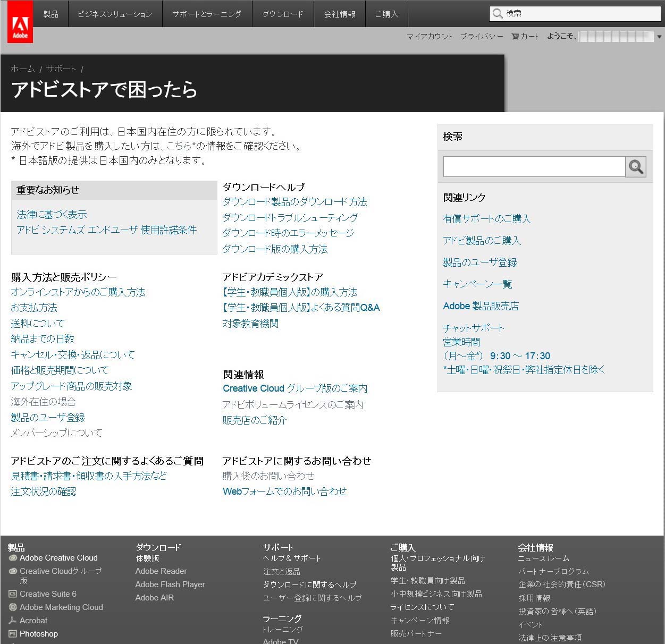
Task: Open Adobe Flash Player in the footer
Action: tap(170, 584)
